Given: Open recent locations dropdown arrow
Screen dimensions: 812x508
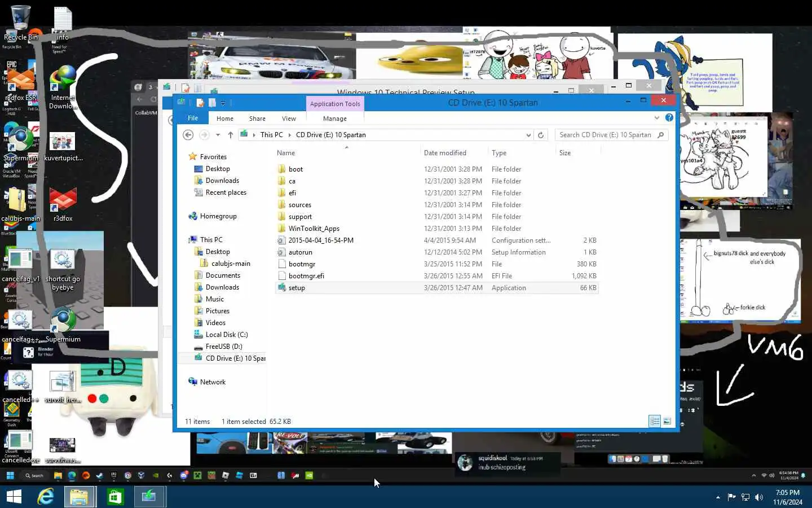Looking at the screenshot, I should point(218,135).
